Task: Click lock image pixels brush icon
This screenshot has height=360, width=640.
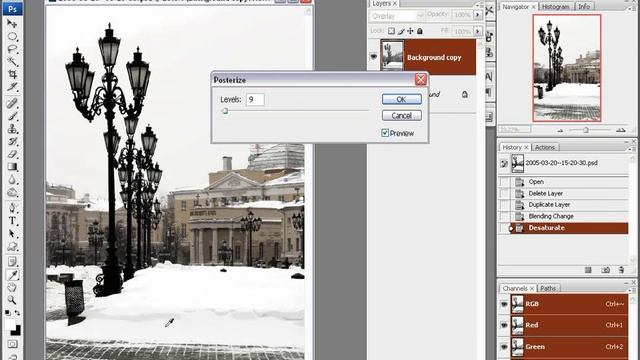Action: click(x=401, y=31)
